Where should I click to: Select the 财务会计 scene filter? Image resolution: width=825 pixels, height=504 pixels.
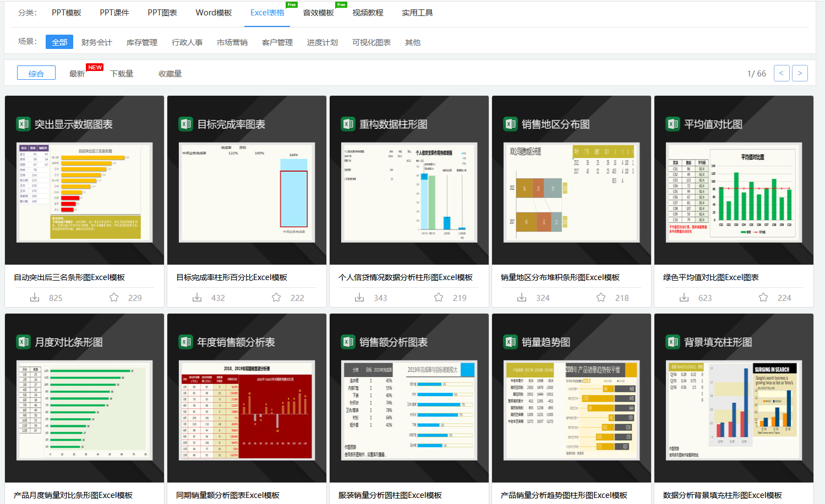point(96,42)
